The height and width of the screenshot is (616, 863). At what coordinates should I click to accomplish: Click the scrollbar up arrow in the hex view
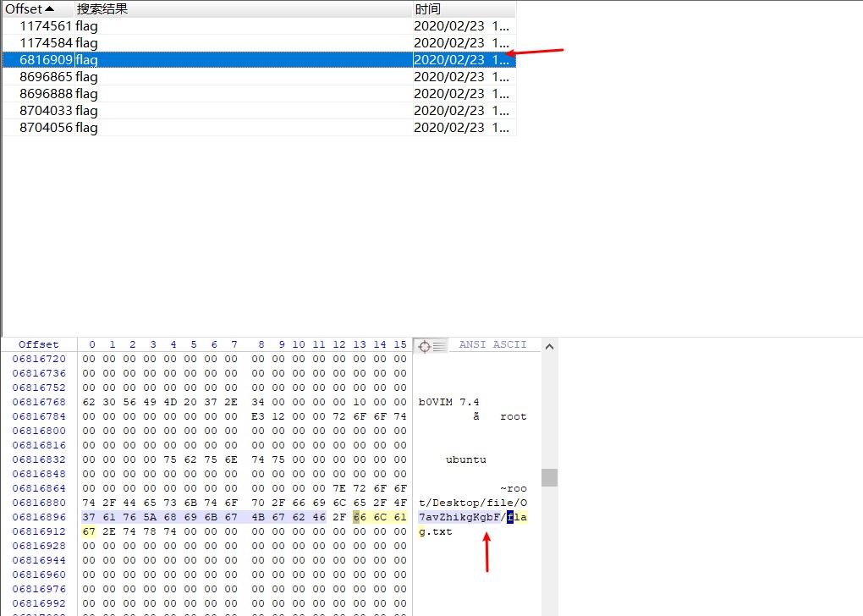click(549, 344)
